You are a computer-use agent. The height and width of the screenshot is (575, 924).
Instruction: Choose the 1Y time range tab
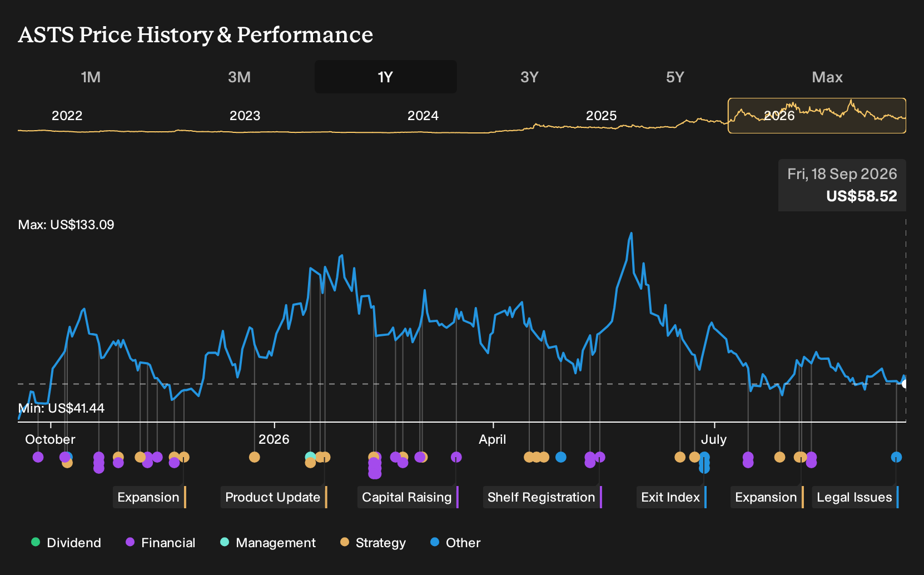385,77
